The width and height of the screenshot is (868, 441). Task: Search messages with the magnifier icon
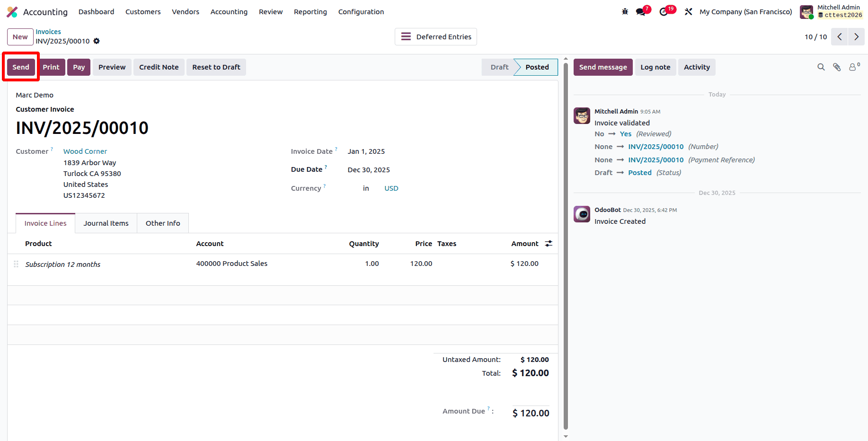(821, 67)
